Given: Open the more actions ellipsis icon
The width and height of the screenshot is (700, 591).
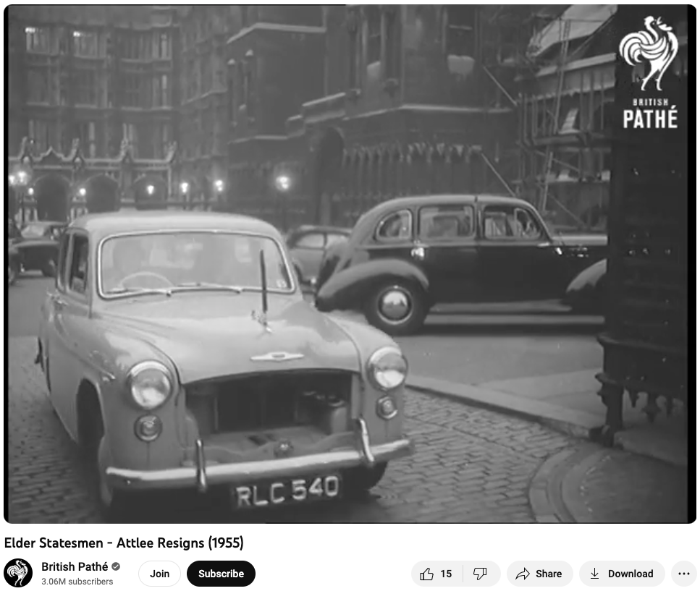Looking at the screenshot, I should point(683,574).
